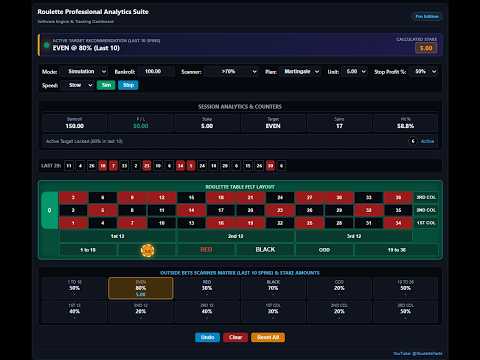Open the Stop Profit % dropdown
The image size is (480, 360).
424,72
